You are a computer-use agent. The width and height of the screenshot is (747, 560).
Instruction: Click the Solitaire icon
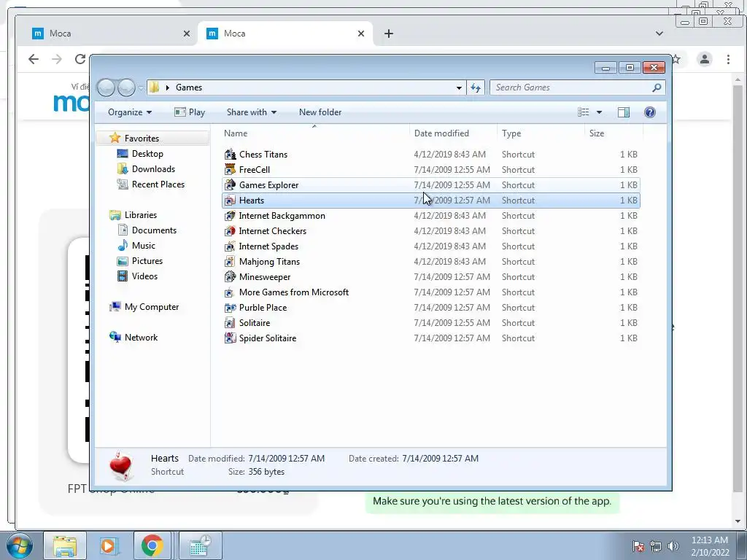click(x=230, y=323)
